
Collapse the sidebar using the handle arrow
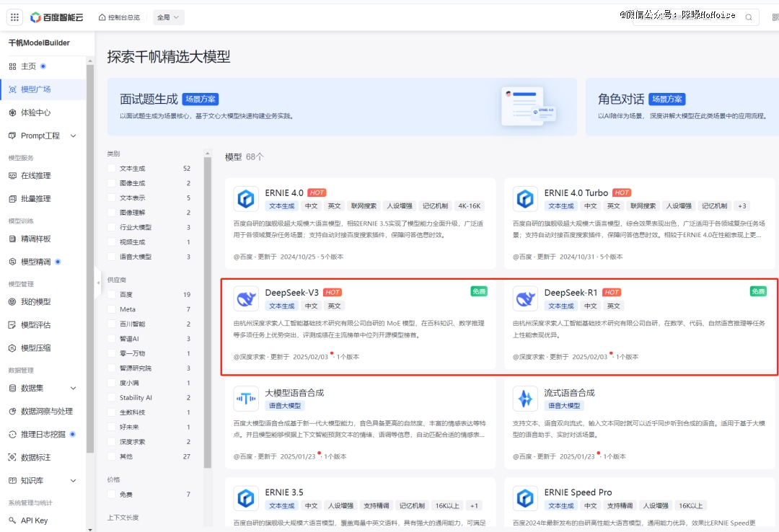click(x=98, y=282)
